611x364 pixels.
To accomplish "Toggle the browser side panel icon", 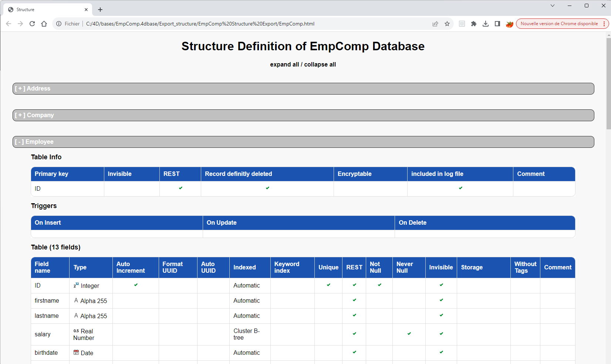I will [x=497, y=24].
